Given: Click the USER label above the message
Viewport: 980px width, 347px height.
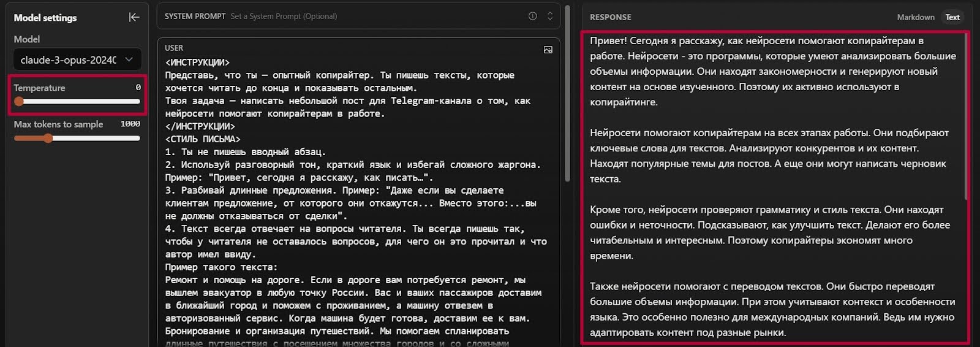Looking at the screenshot, I should coord(174,48).
